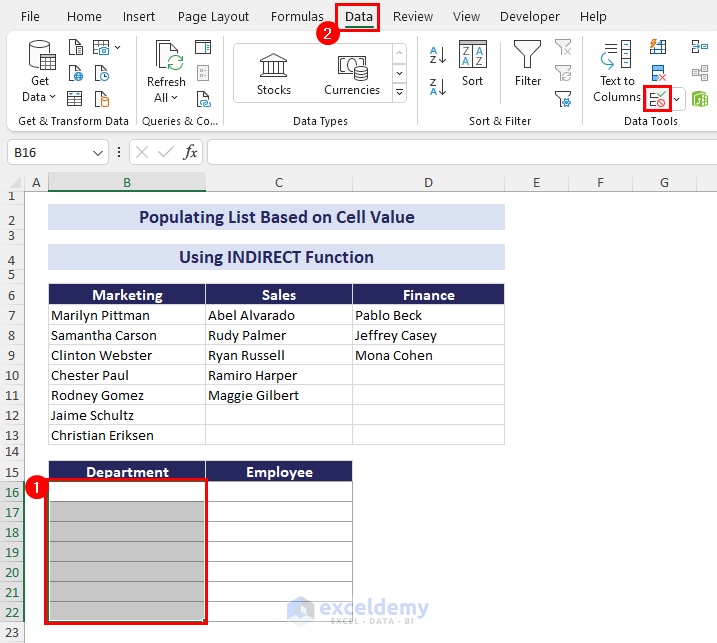Image resolution: width=717 pixels, height=643 pixels.
Task: Click the formula bar Enter checkmark
Action: [x=166, y=152]
